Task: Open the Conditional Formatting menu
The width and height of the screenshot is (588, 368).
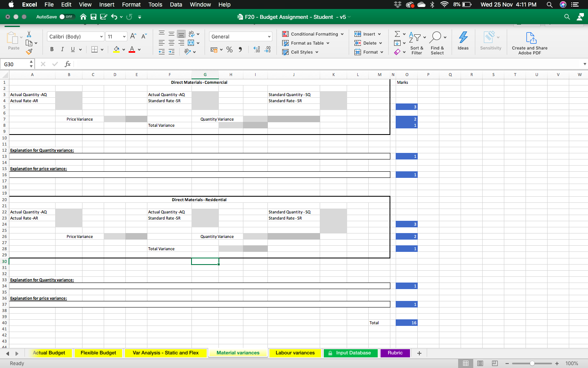Action: coord(313,34)
